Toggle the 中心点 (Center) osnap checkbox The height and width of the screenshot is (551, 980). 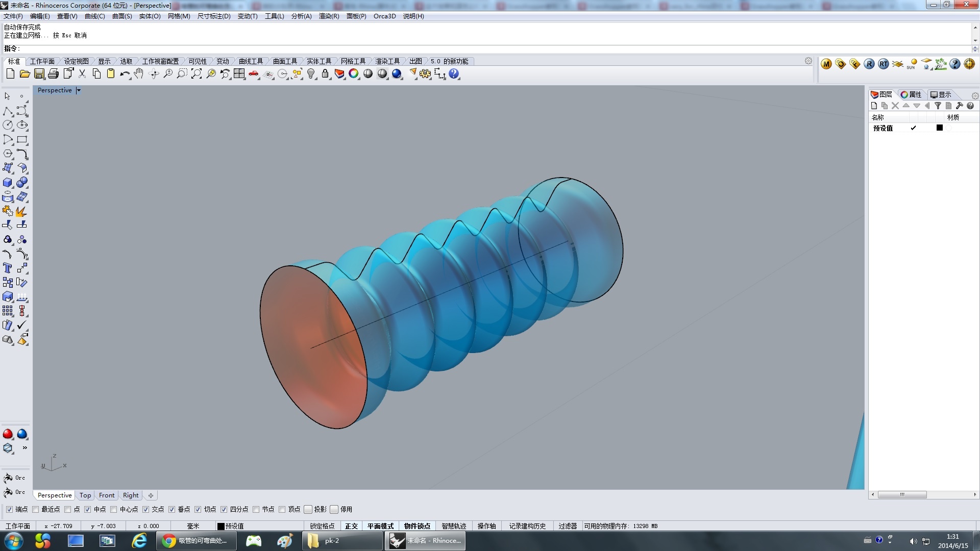click(x=114, y=509)
